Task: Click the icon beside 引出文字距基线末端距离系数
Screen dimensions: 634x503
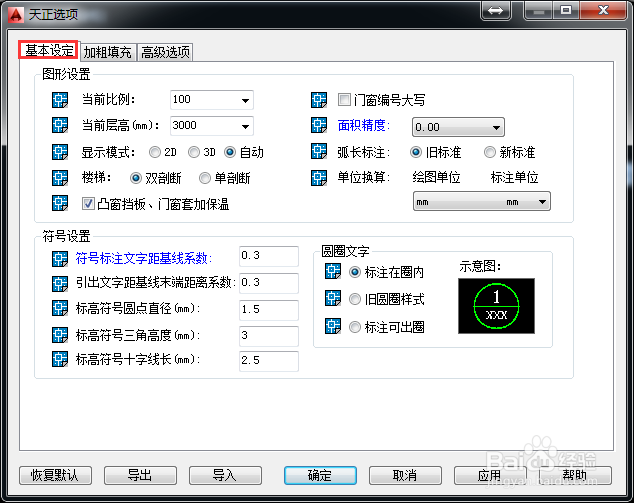Action: (x=60, y=283)
